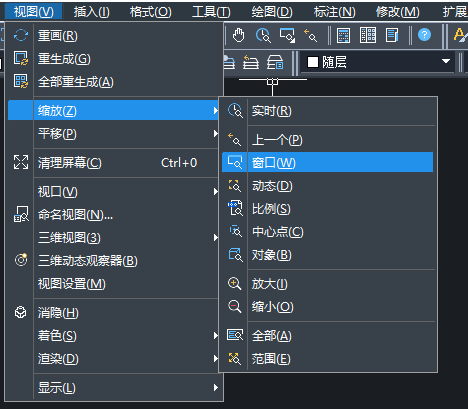Click the white 随层 color swatch
The width and height of the screenshot is (468, 409).
click(313, 62)
